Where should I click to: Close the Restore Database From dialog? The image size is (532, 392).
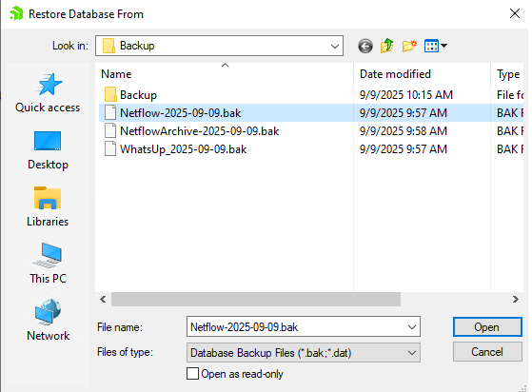(515, 13)
